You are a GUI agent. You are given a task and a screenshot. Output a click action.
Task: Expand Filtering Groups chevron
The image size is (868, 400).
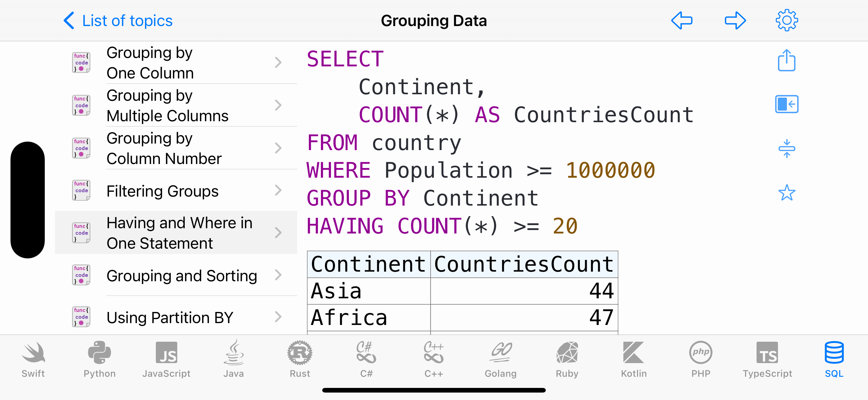(278, 190)
